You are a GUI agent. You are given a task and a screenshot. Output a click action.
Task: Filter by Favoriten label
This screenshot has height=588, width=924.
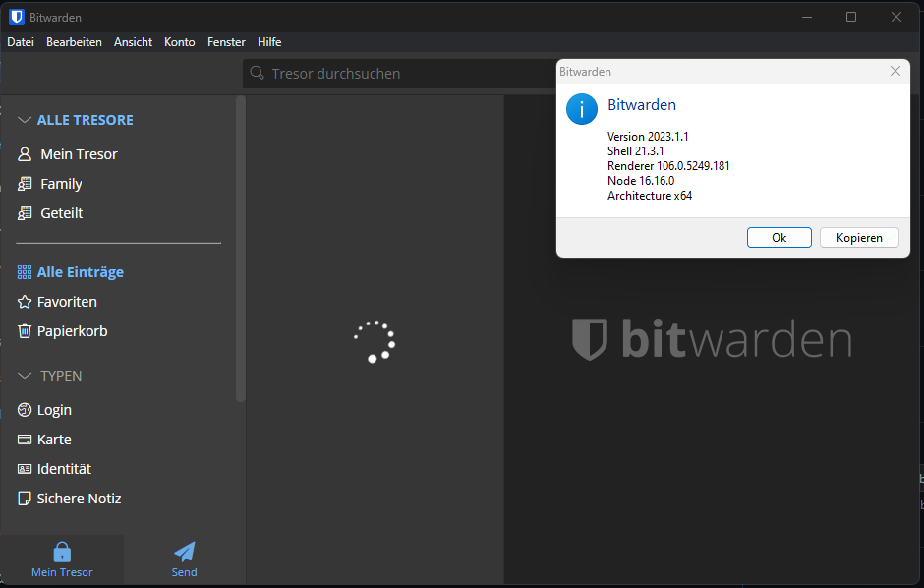pos(67,302)
